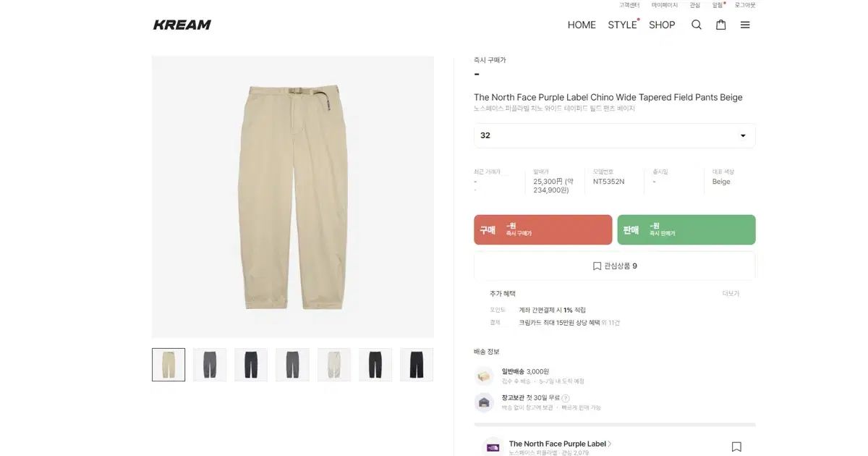This screenshot has width=868, height=456.
Task: Select the first gray pants thumbnail
Action: coord(210,365)
